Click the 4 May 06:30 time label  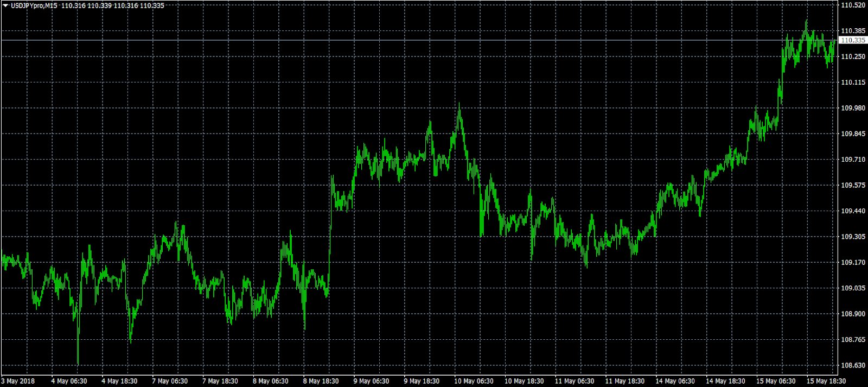(69, 381)
